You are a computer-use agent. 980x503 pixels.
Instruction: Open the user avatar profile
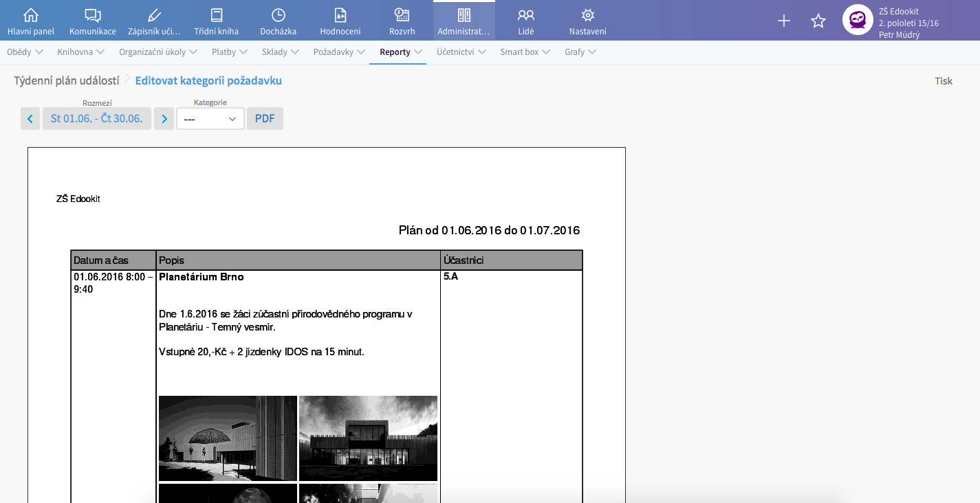858,20
